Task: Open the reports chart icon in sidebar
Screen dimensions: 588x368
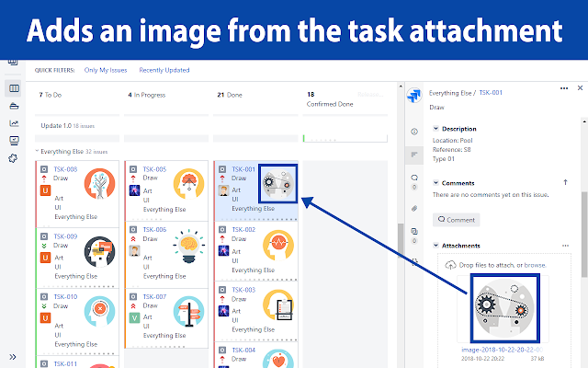Action: tap(14, 123)
